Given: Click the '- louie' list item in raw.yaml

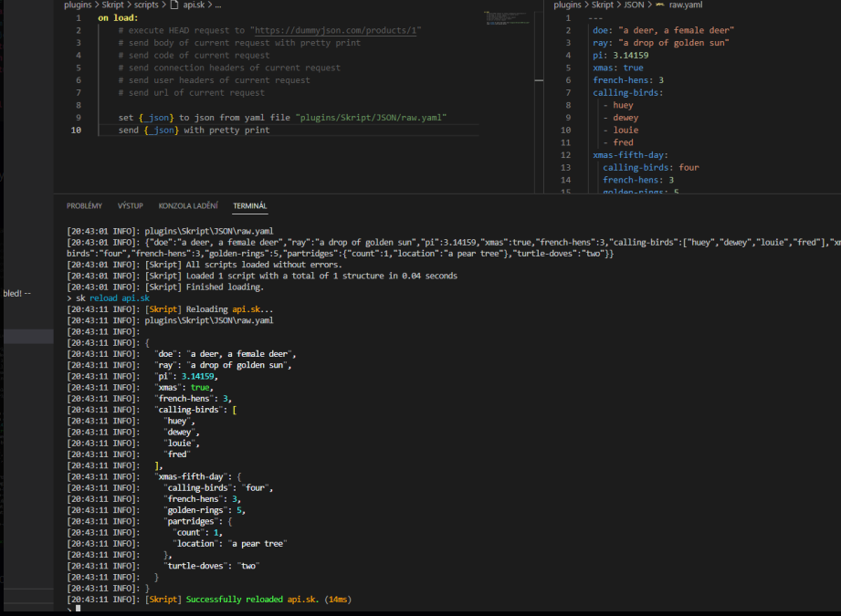Looking at the screenshot, I should click(x=621, y=131).
